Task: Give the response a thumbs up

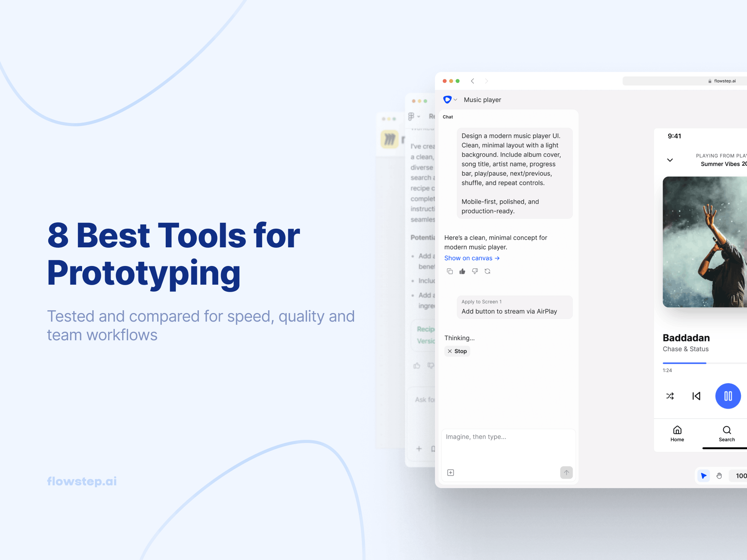Action: click(462, 271)
